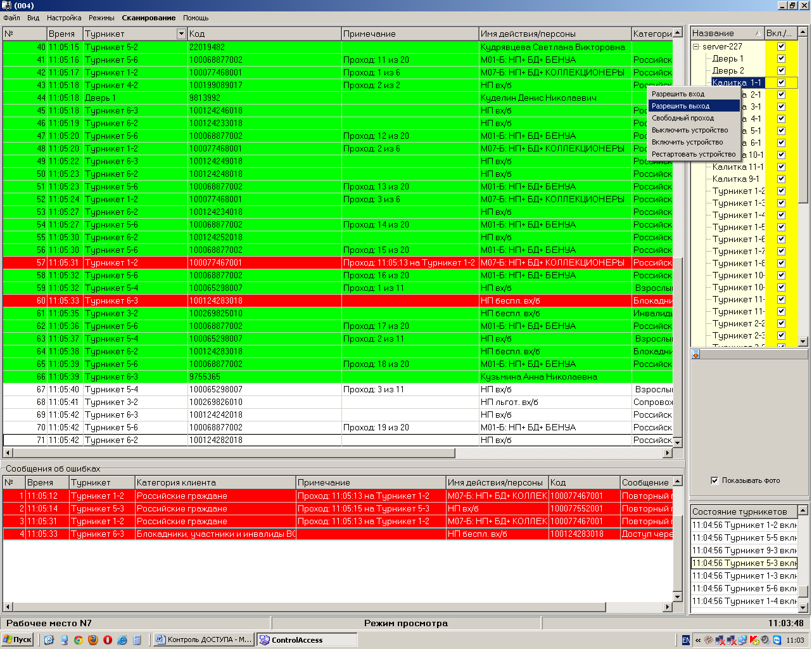This screenshot has width=812, height=649.
Task: Open the Вид menu
Action: [33, 18]
